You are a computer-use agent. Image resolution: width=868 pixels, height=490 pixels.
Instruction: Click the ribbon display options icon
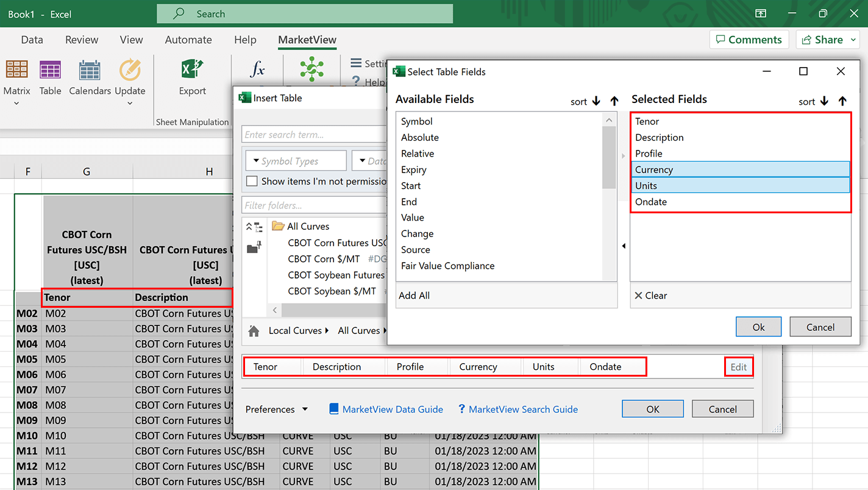(761, 13)
